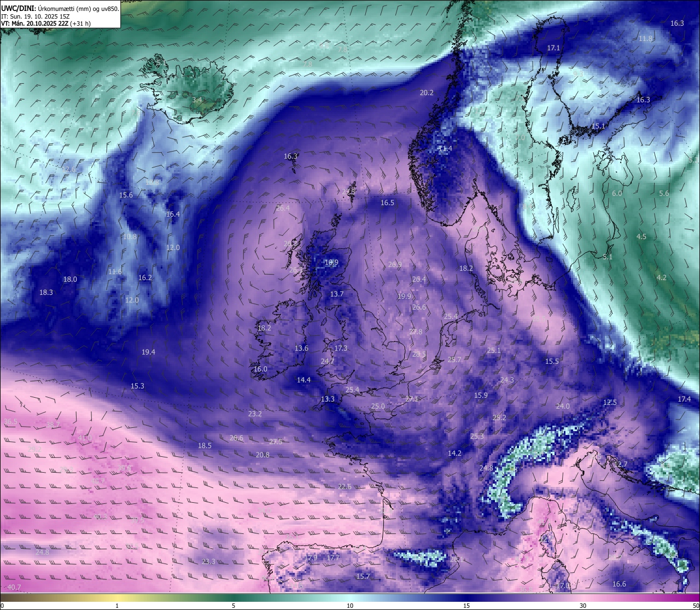The height and width of the screenshot is (610, 700).
Task: Click the 18.0 value on the left side
Action: pyautogui.click(x=70, y=279)
